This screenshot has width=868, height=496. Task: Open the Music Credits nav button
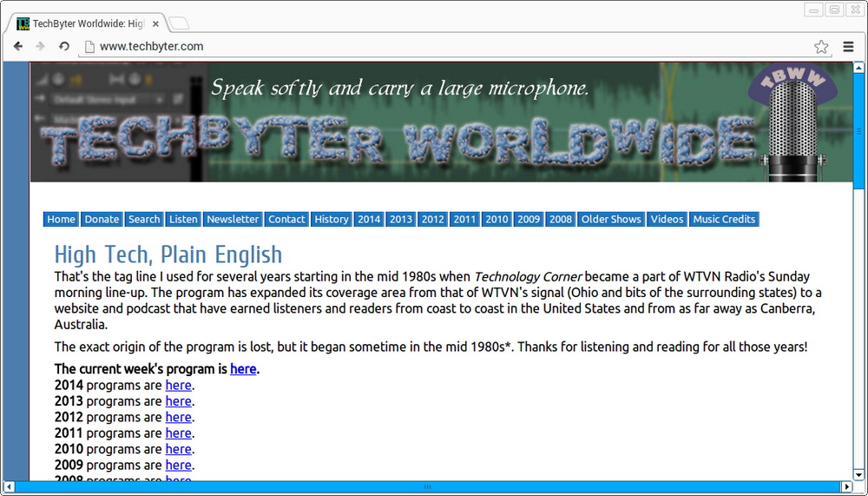coord(724,219)
